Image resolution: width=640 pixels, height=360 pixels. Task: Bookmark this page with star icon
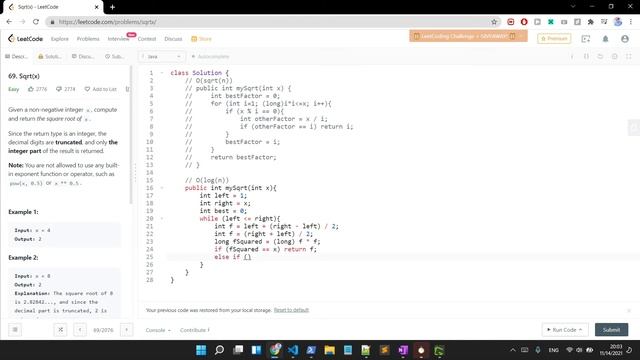(494, 22)
